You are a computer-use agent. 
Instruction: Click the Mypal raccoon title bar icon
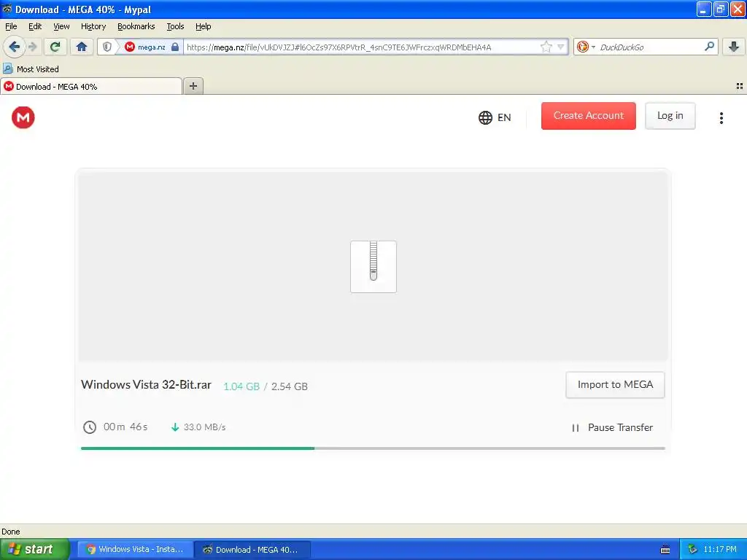point(7,9)
